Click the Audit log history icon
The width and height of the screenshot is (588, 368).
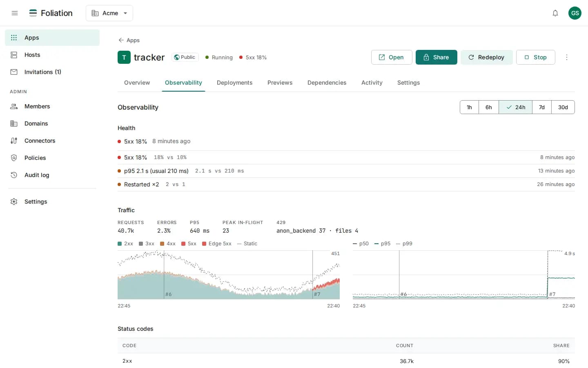(14, 175)
